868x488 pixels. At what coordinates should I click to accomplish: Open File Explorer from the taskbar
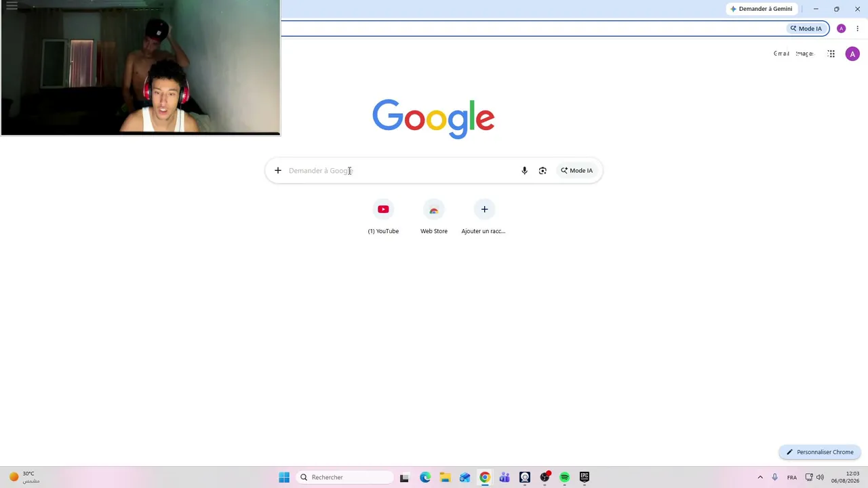pos(445,477)
